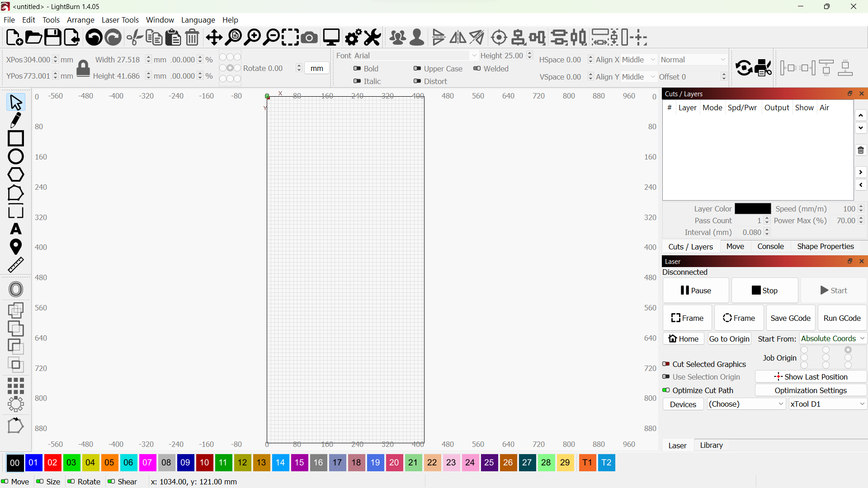868x488 pixels.
Task: Activate the Text creation tool
Action: point(15,229)
